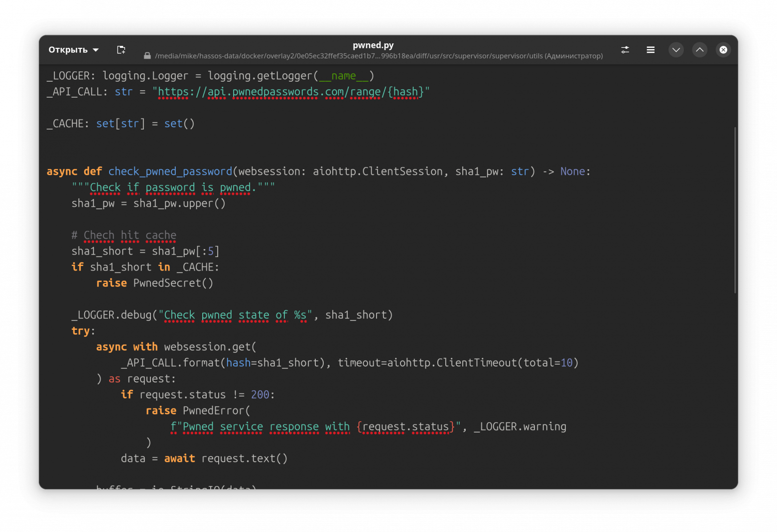This screenshot has height=532, width=777.
Task: Click the editor's vertical scrollbar
Action: point(735,210)
